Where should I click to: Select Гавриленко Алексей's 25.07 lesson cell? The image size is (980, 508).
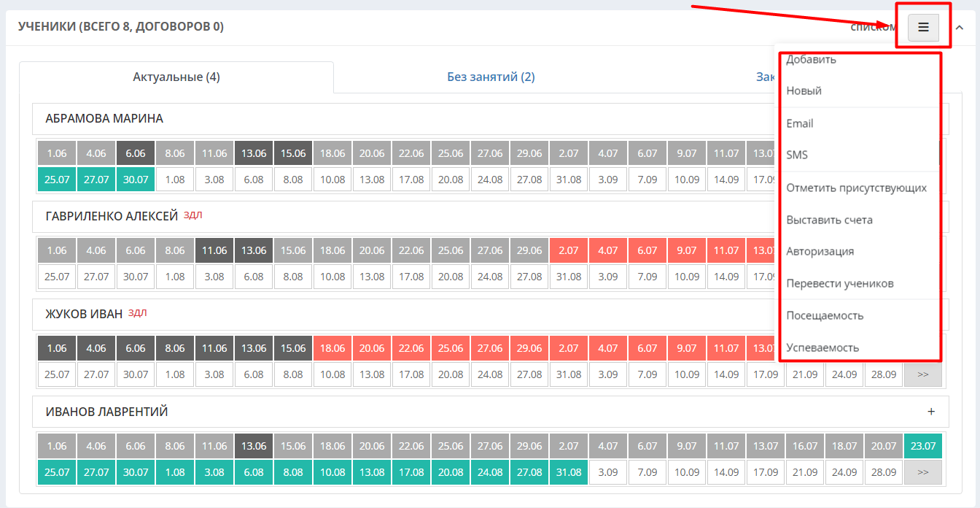click(57, 277)
